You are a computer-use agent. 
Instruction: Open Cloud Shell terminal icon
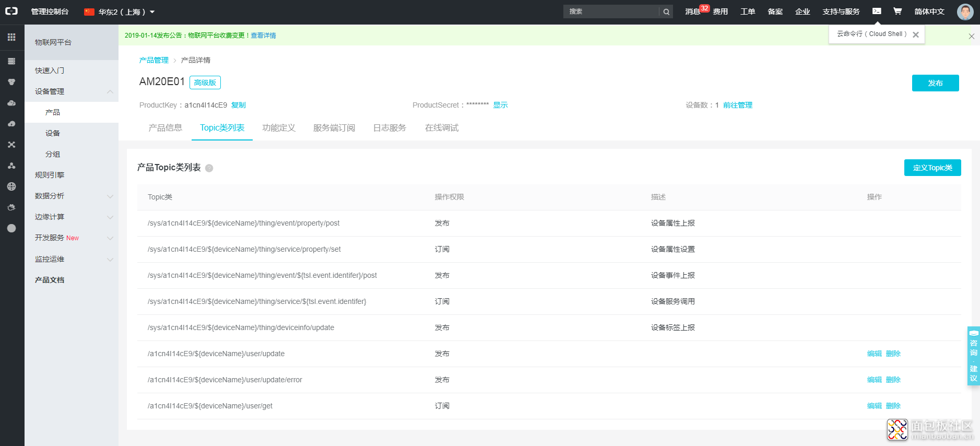coord(877,11)
